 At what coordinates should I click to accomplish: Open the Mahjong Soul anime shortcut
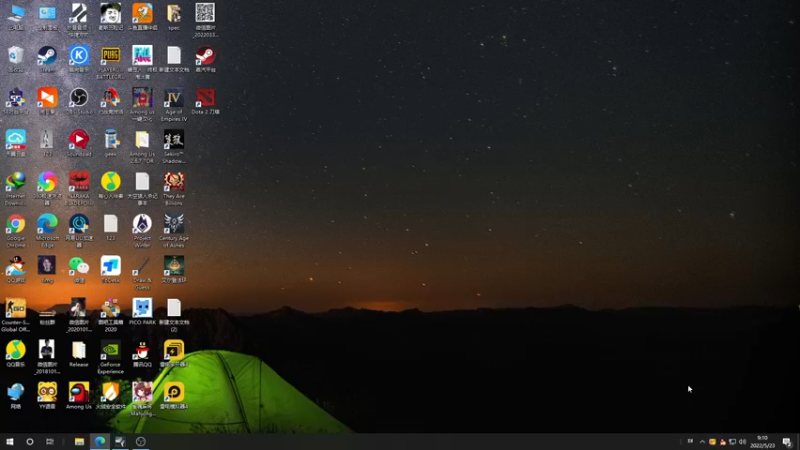pos(142,393)
